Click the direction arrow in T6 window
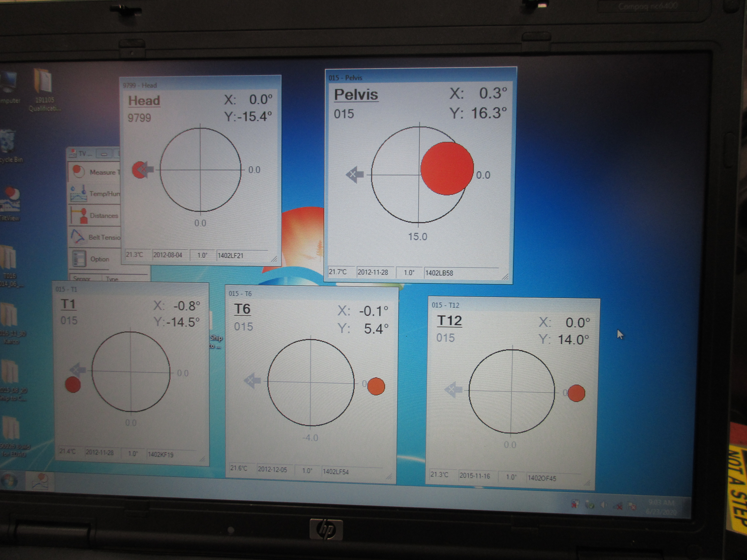The height and width of the screenshot is (560, 747). click(x=252, y=381)
